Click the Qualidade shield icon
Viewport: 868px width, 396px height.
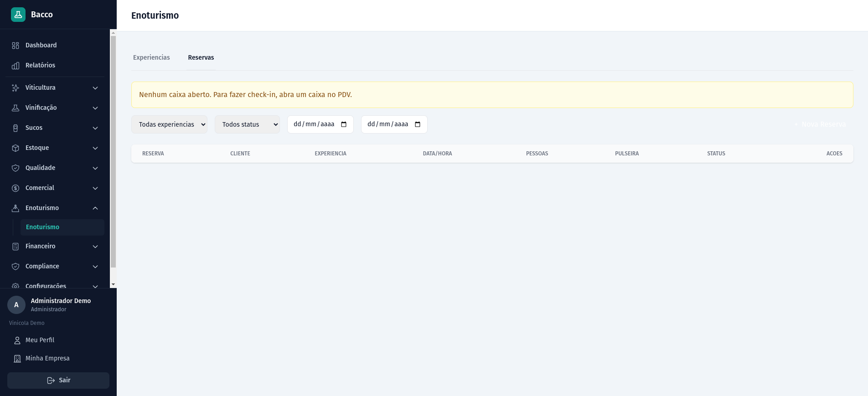pos(15,168)
